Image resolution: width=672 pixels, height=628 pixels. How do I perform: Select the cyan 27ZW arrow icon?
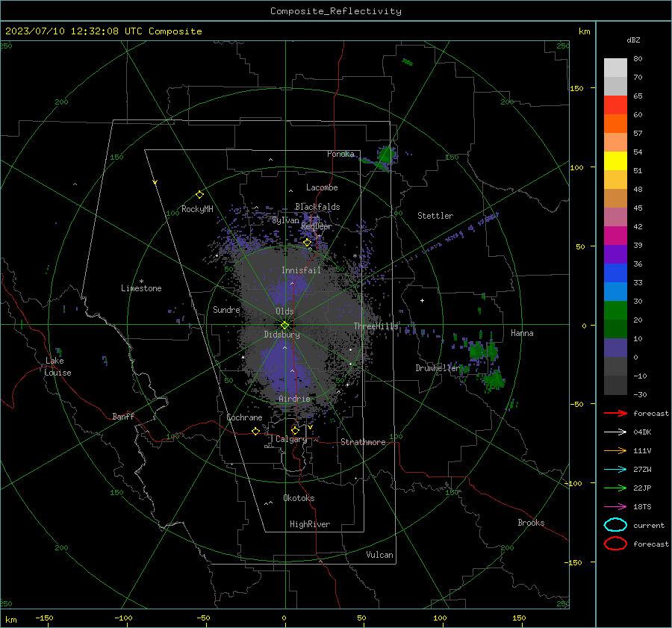pyautogui.click(x=615, y=470)
